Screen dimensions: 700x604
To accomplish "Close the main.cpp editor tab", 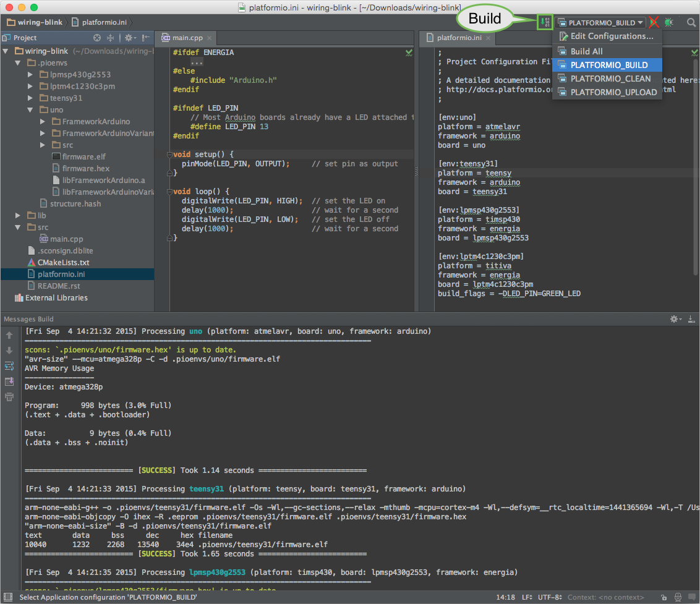I will (x=210, y=38).
